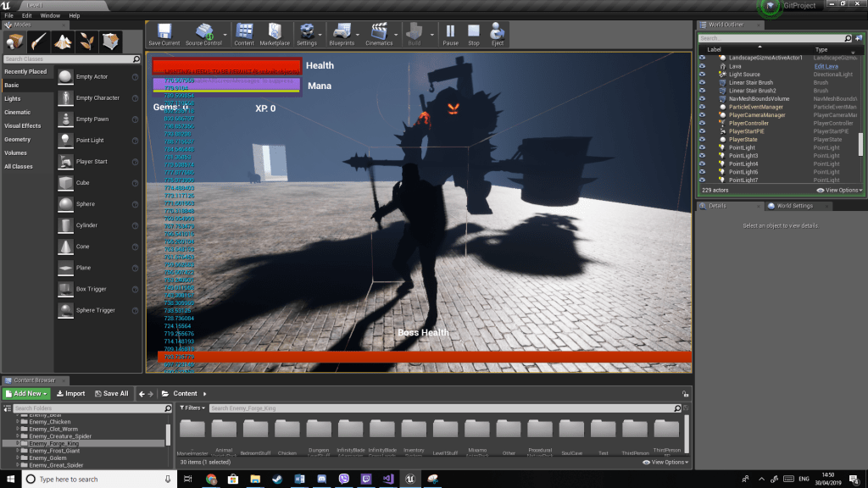Screen dimensions: 868x488
Task: Click the Import button
Action: point(70,393)
